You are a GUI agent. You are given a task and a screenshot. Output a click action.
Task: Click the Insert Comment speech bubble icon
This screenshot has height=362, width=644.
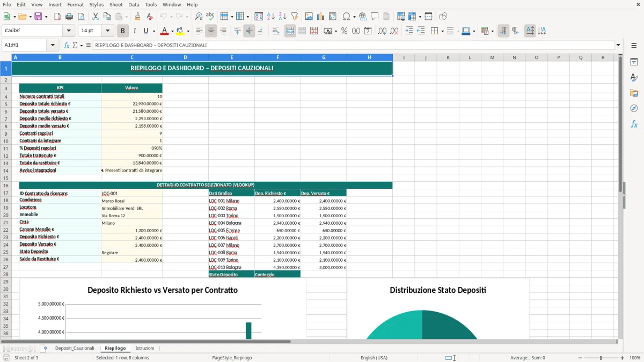(x=375, y=17)
